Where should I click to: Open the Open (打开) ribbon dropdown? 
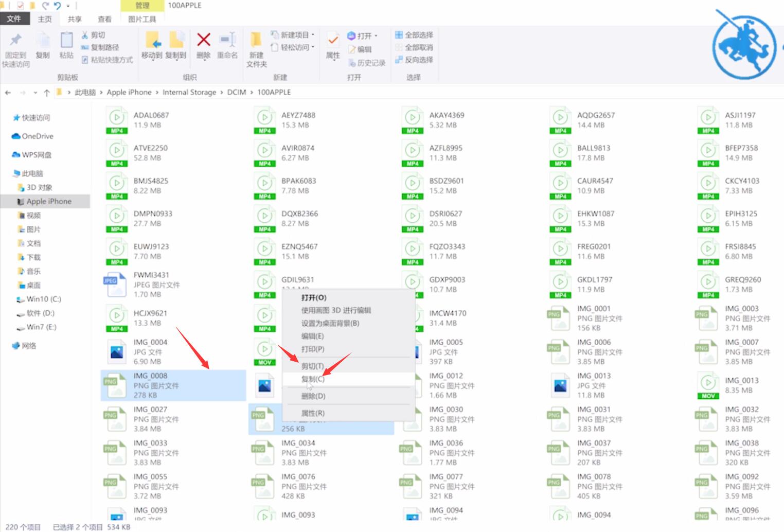(363, 36)
